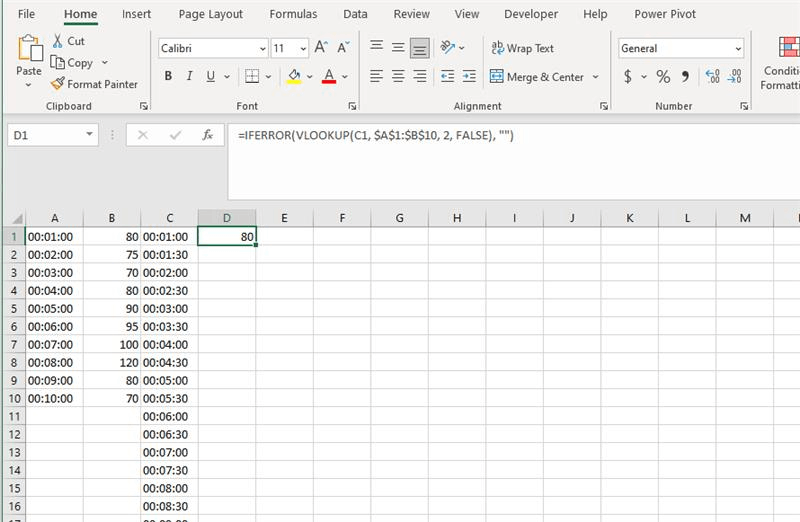800x522 pixels.
Task: Open Merge & Center dropdown arrow
Action: tap(595, 77)
